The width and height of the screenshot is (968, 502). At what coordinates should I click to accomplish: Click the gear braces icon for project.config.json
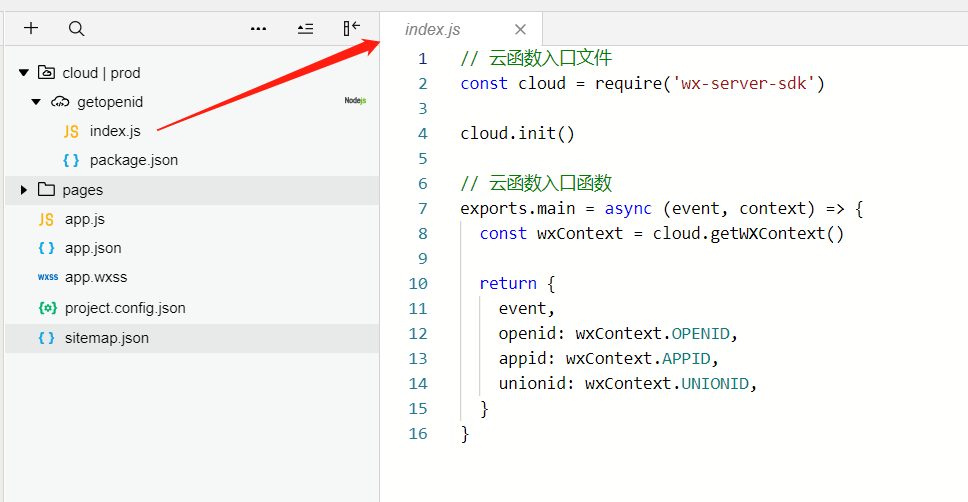point(48,307)
